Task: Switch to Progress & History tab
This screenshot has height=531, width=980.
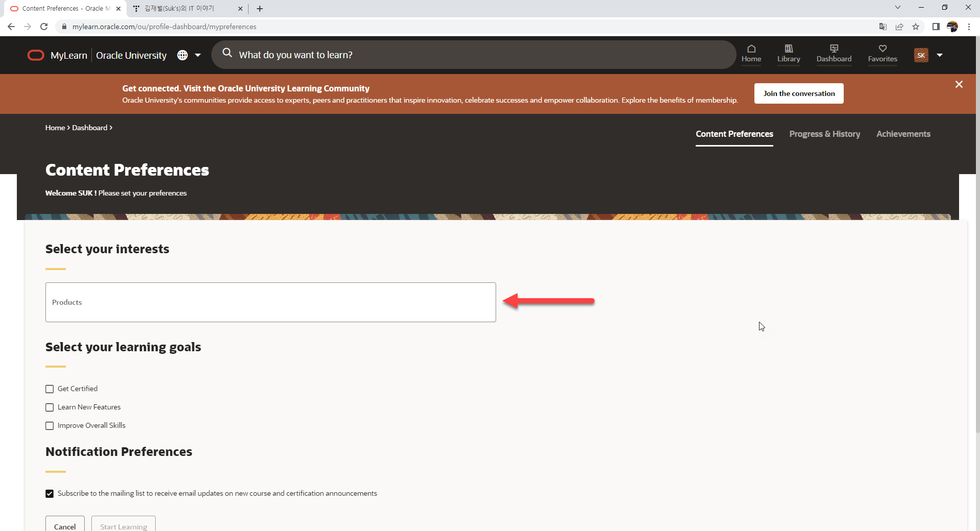Action: point(824,134)
